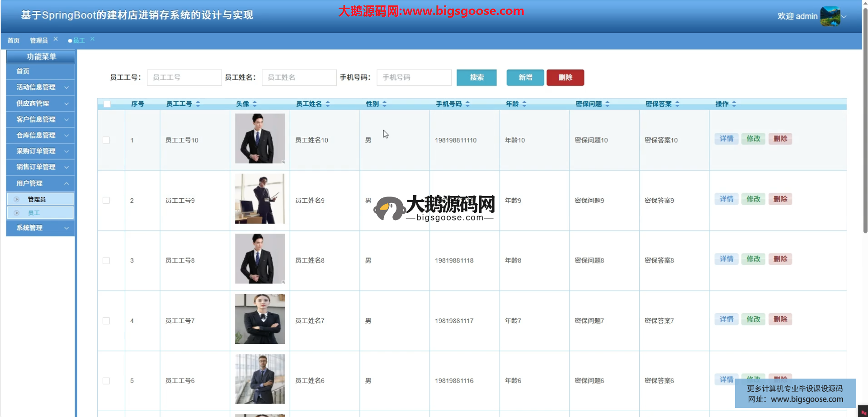The width and height of the screenshot is (868, 417).
Task: Click the 搜索 button
Action: [x=476, y=77]
